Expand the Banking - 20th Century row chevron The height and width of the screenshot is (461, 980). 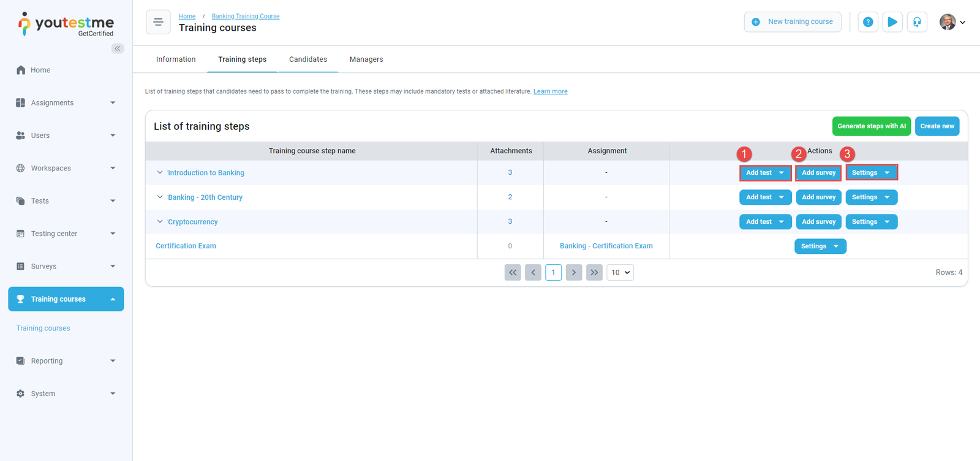tap(160, 197)
